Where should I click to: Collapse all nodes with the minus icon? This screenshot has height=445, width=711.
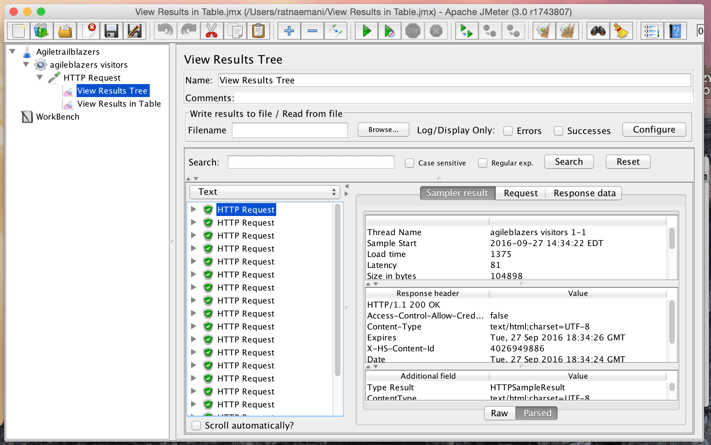(x=312, y=31)
